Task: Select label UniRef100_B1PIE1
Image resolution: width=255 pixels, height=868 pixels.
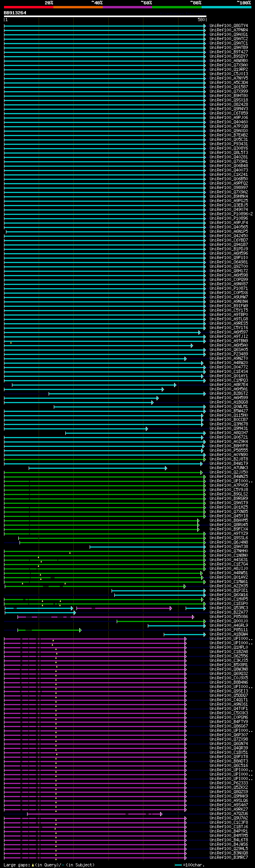Action: [229, 591]
